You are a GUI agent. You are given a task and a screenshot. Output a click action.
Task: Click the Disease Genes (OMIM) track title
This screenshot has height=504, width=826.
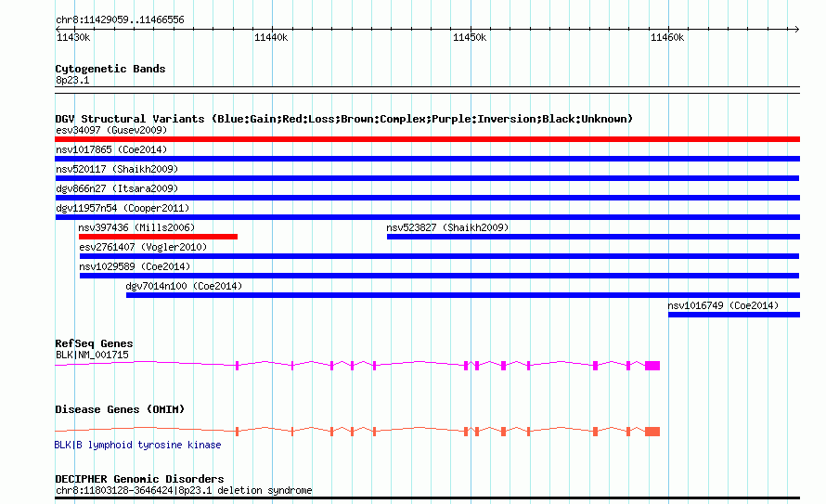coord(120,409)
